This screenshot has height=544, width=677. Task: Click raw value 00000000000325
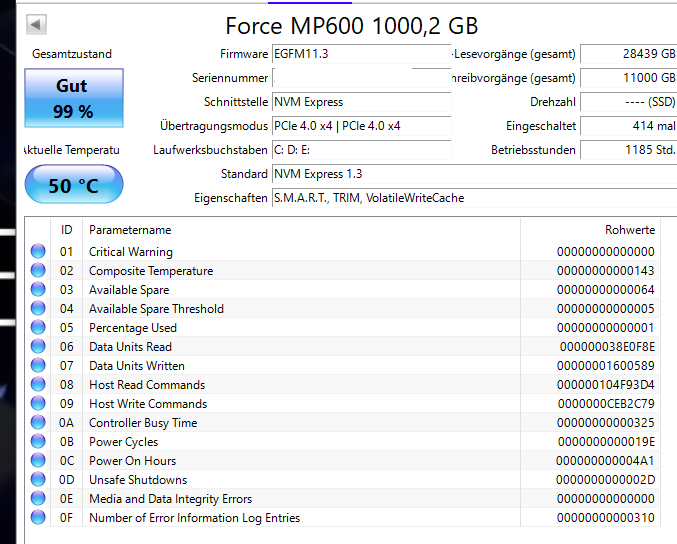point(606,423)
